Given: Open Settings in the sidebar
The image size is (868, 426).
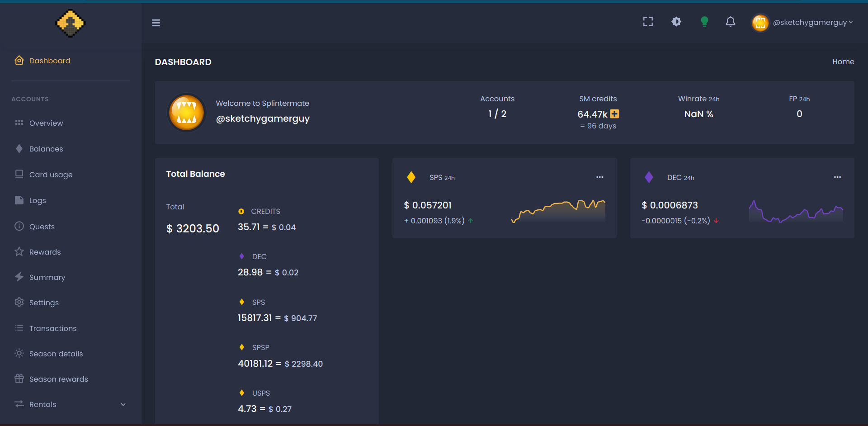Looking at the screenshot, I should [44, 303].
